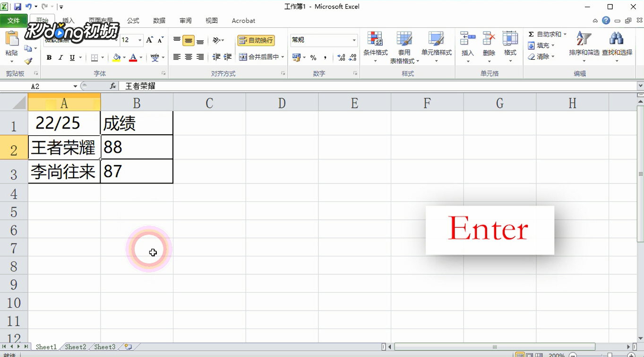Minimize the ribbon with caret icon

click(x=595, y=21)
